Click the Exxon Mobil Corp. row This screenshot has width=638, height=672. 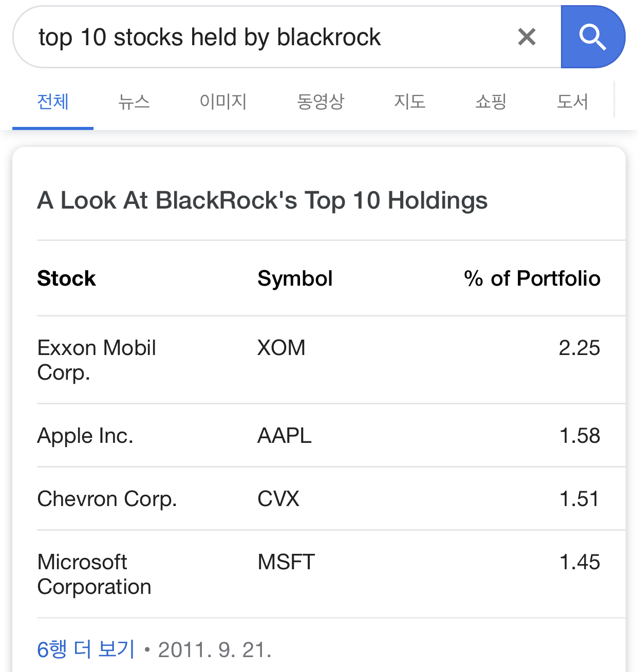click(x=331, y=360)
